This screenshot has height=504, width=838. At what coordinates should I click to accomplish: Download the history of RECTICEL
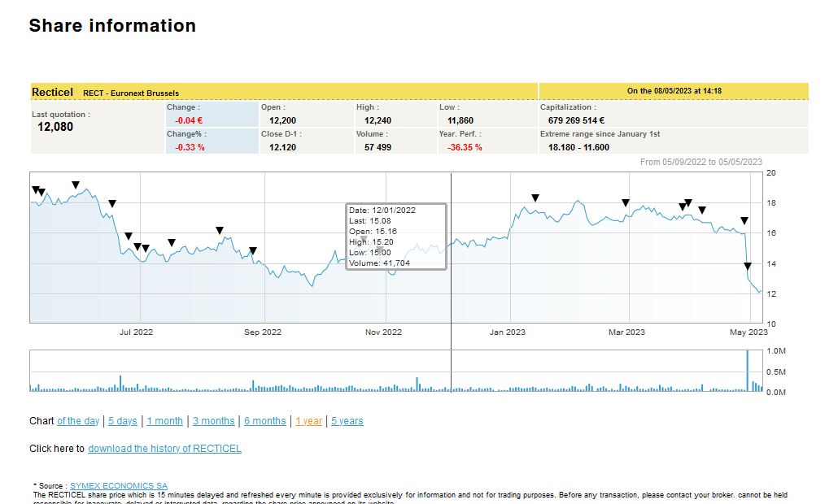[x=164, y=449]
